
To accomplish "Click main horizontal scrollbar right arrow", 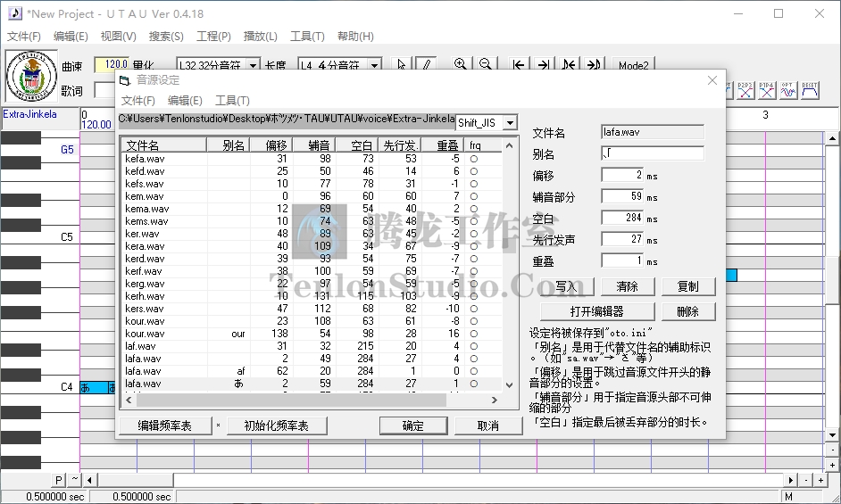I will pyautogui.click(x=792, y=481).
